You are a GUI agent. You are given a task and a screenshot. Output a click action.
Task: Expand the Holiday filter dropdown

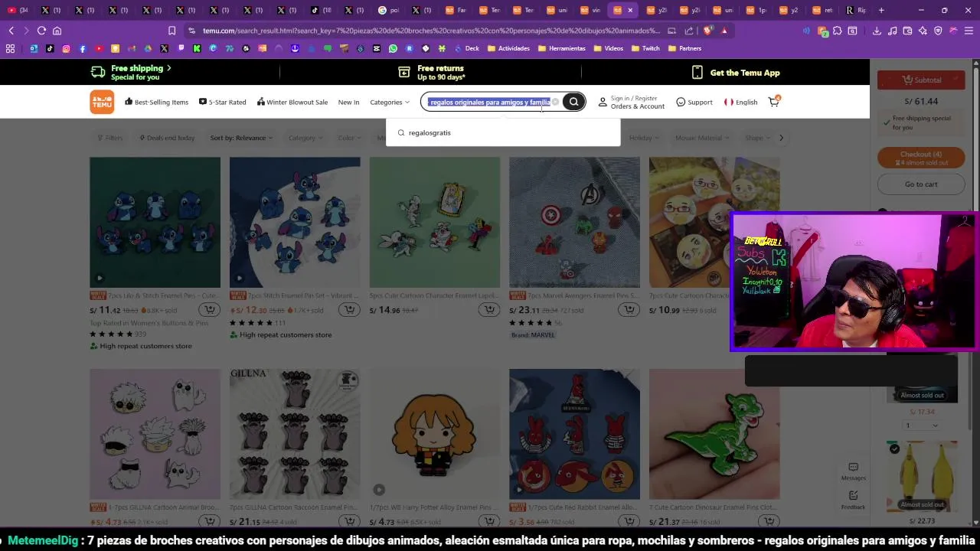click(644, 138)
